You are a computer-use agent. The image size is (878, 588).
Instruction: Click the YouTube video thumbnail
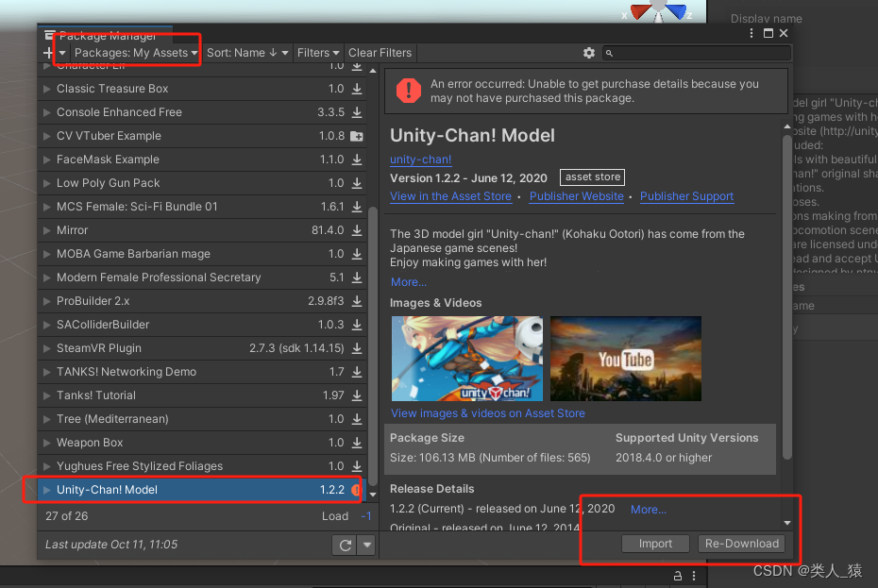coord(625,359)
